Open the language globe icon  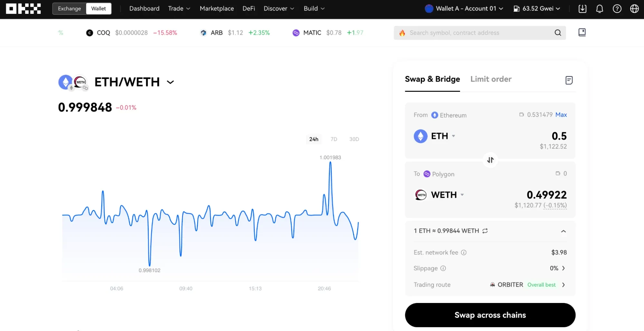coord(634,9)
